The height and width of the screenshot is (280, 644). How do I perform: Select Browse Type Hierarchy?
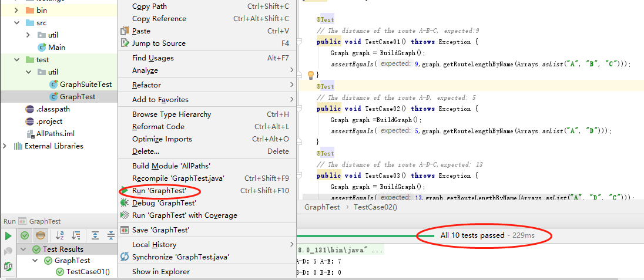207,114
